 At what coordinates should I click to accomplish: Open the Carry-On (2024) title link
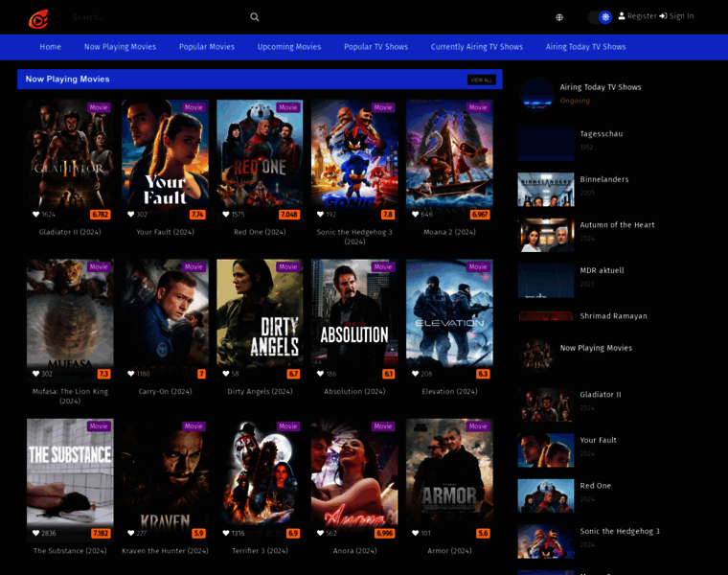click(x=165, y=391)
